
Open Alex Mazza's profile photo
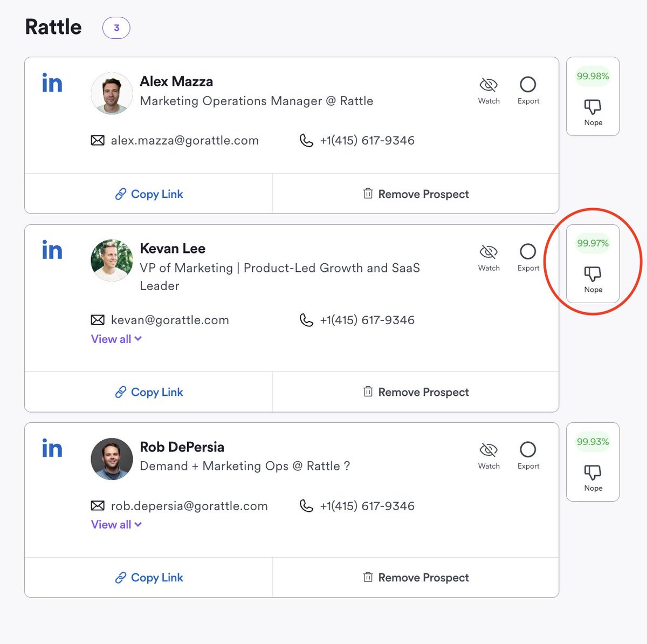coord(111,93)
